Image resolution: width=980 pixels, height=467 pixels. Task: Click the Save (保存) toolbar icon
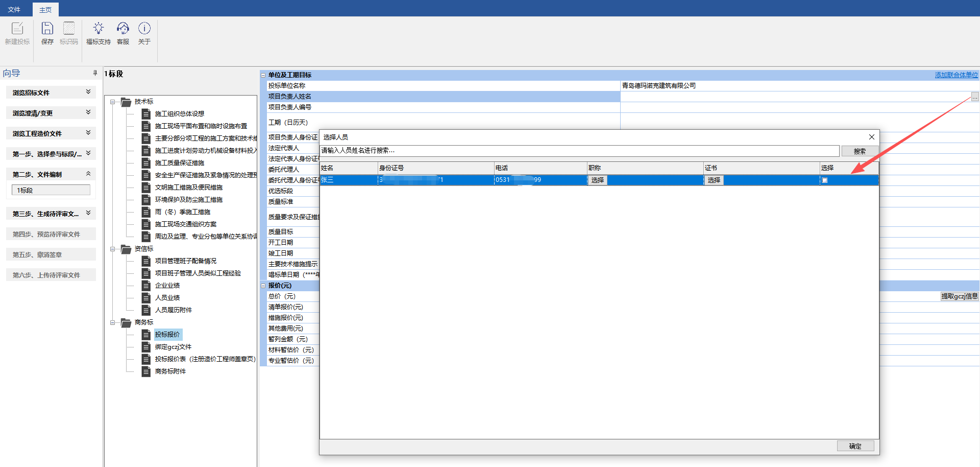click(47, 29)
